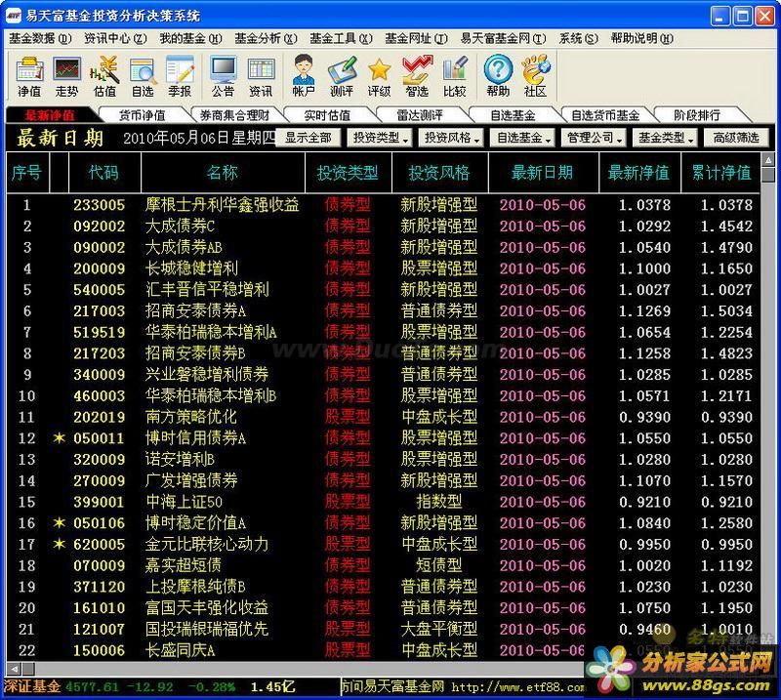This screenshot has width=781, height=700.
Task: Click the horizontal scrollbar left arrow
Action: (14, 669)
